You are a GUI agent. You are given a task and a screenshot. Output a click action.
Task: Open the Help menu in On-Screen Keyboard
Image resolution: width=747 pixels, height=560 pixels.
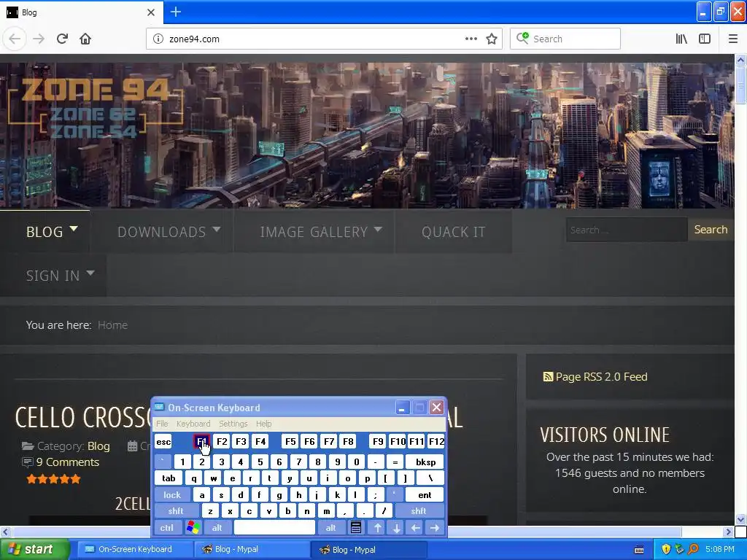263,424
